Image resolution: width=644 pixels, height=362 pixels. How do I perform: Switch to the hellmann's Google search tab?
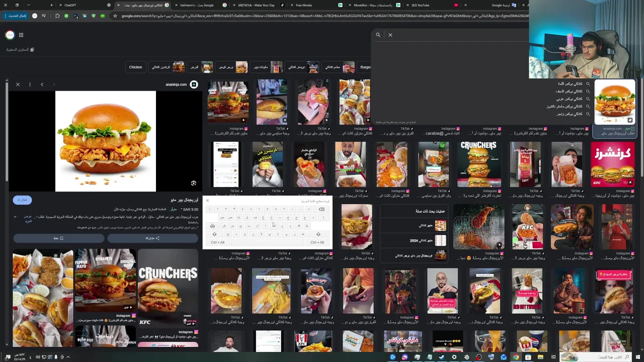(201, 5)
